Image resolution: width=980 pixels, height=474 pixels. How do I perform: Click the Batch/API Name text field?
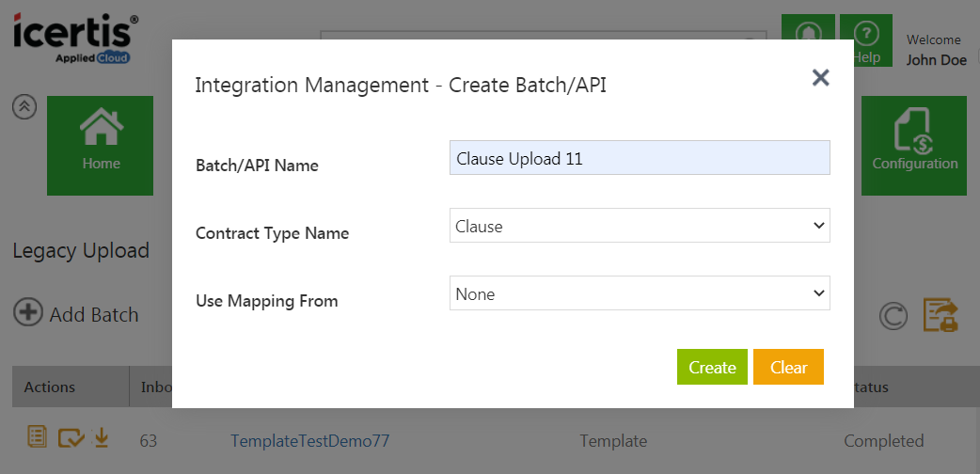coord(640,158)
